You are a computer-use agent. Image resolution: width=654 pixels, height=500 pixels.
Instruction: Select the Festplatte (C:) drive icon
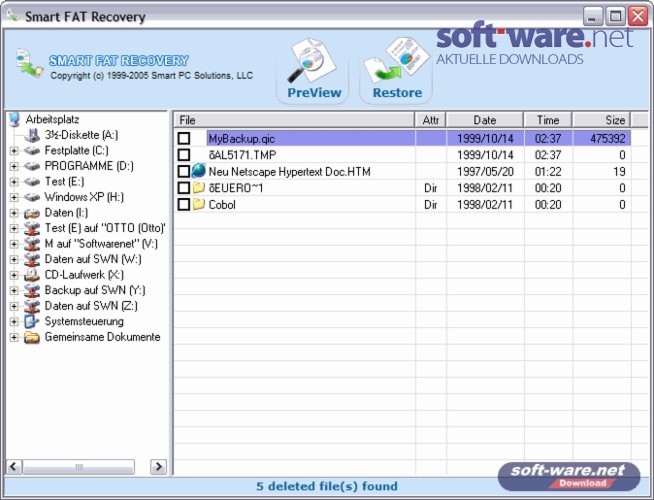pos(32,151)
